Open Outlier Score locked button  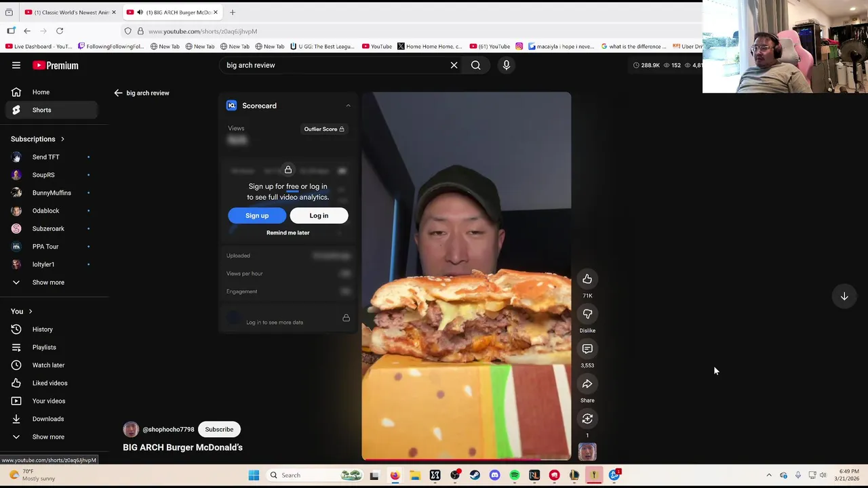pyautogui.click(x=324, y=129)
